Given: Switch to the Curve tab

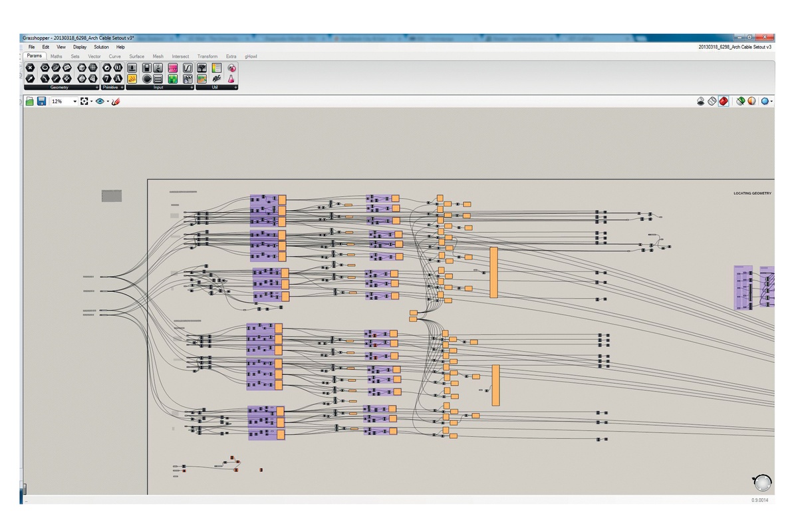Looking at the screenshot, I should [x=115, y=57].
